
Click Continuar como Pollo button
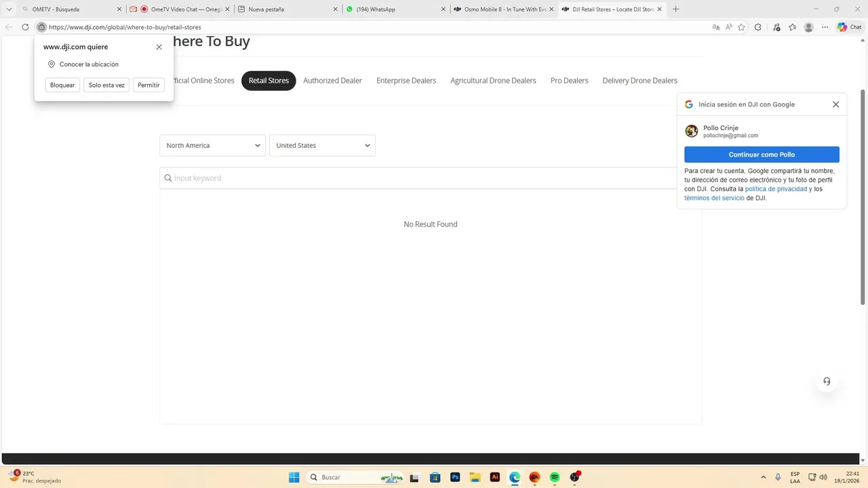[x=762, y=155]
